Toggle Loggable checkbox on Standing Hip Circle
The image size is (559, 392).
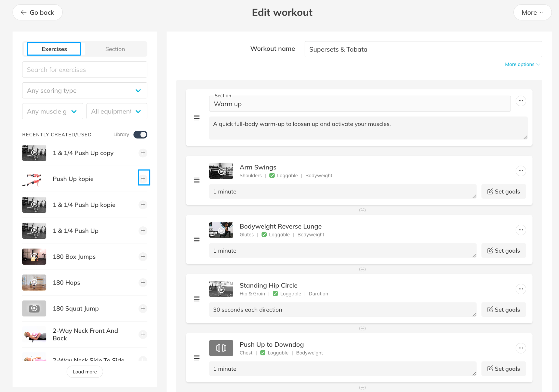point(275,294)
